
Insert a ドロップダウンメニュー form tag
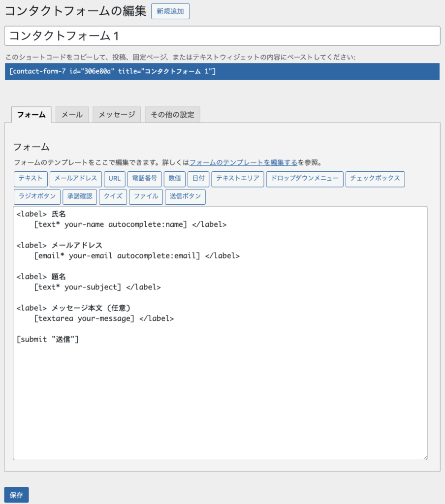304,179
